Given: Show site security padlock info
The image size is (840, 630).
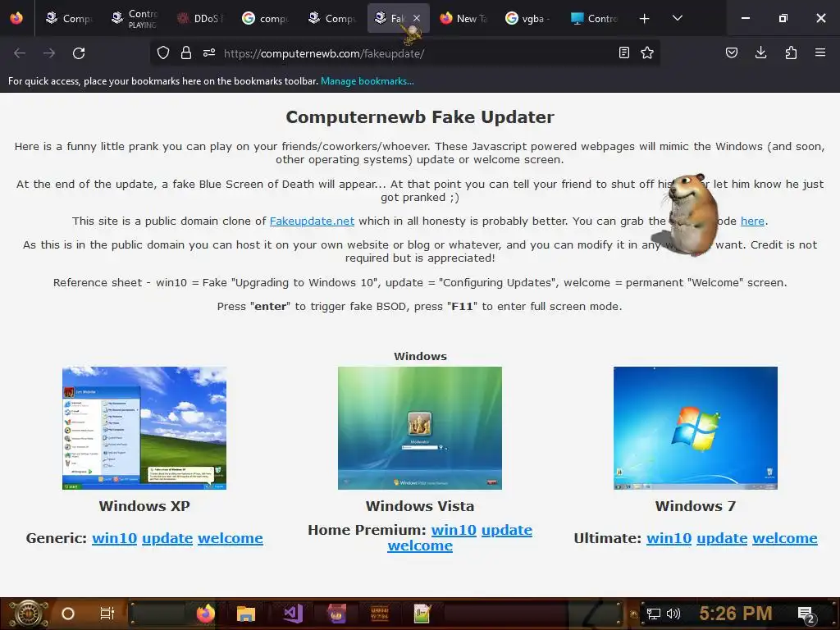Looking at the screenshot, I should coord(186,53).
